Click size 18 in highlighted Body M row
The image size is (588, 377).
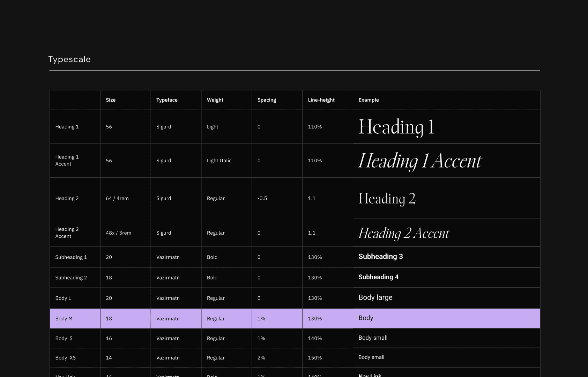click(x=109, y=319)
